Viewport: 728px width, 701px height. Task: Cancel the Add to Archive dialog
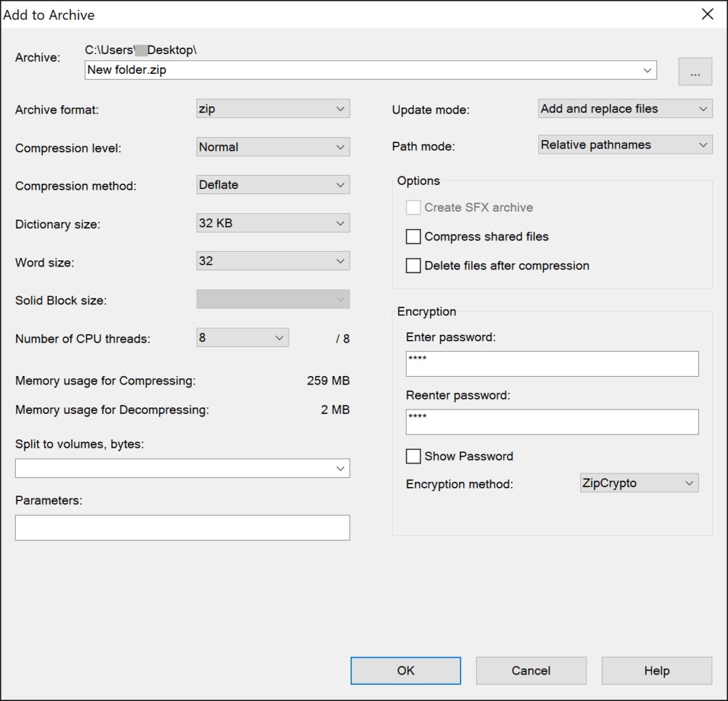(x=531, y=670)
